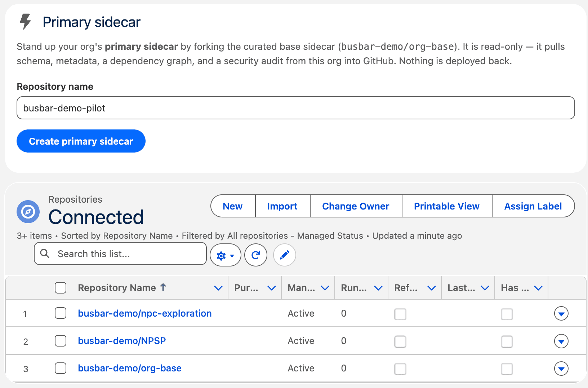The image size is (588, 388).
Task: Open Ref... column dropdown chevron
Action: click(432, 288)
